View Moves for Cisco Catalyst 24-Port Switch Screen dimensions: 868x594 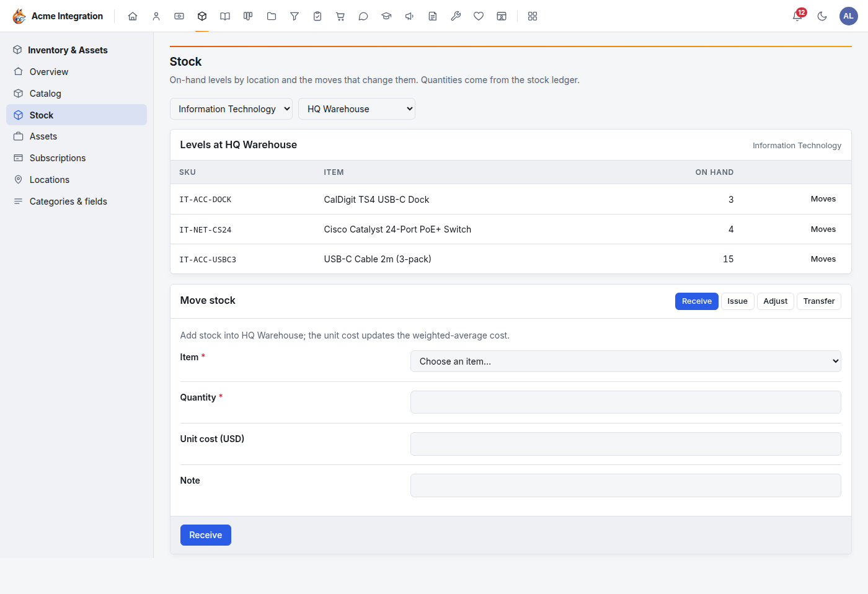823,229
